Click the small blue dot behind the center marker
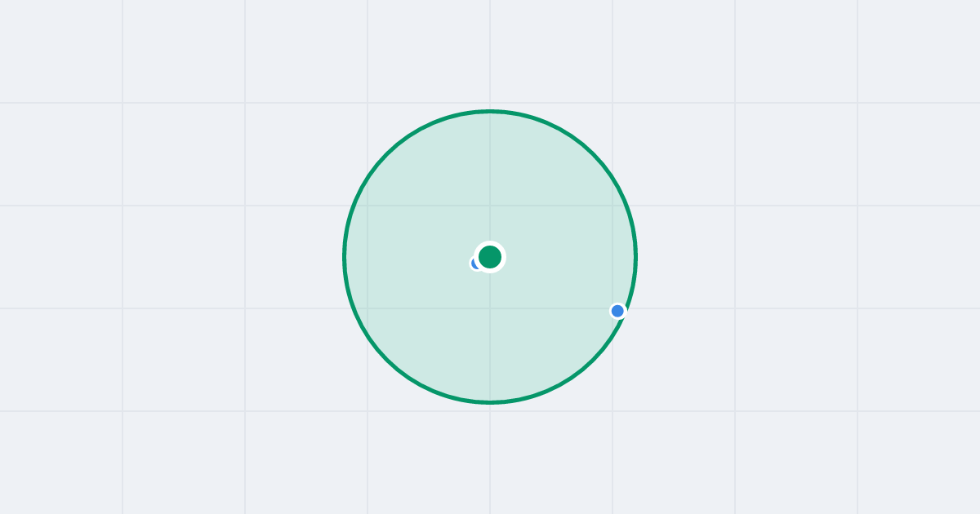The height and width of the screenshot is (514, 980). [475, 264]
